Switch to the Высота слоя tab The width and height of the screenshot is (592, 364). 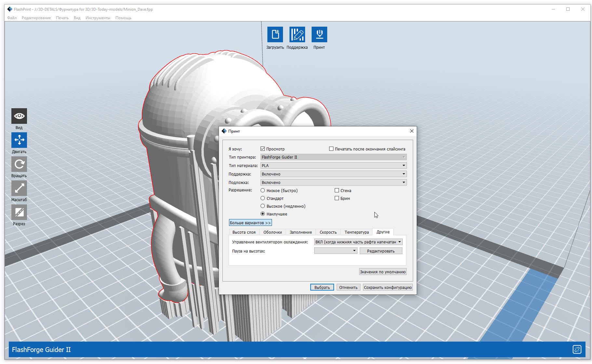[x=244, y=232]
